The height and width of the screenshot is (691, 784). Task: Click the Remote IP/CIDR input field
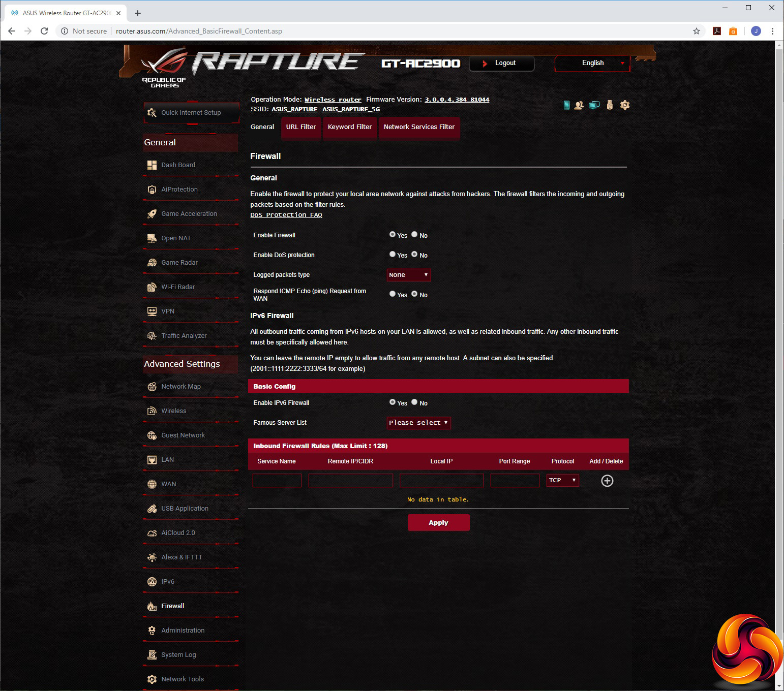(351, 481)
